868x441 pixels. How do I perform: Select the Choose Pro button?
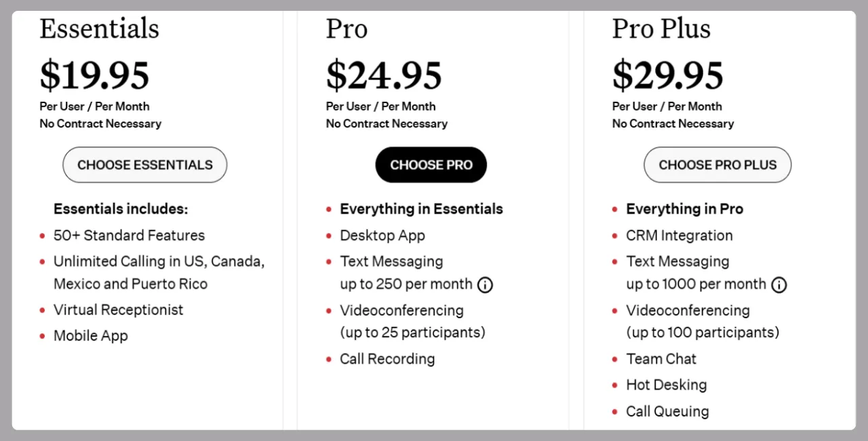(x=431, y=165)
